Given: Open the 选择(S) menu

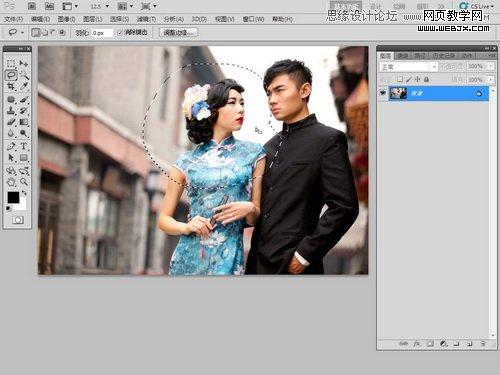Looking at the screenshot, I should click(x=119, y=19).
